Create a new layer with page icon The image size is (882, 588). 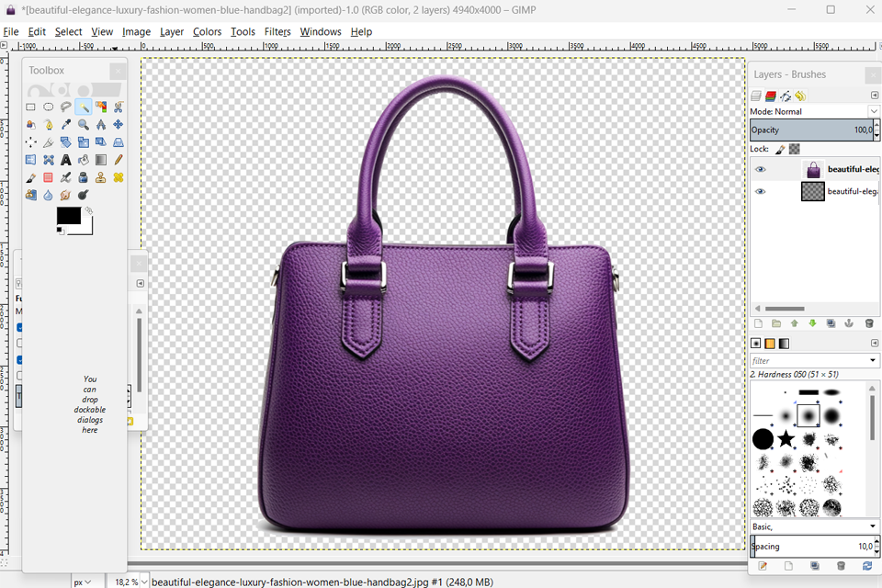point(758,323)
